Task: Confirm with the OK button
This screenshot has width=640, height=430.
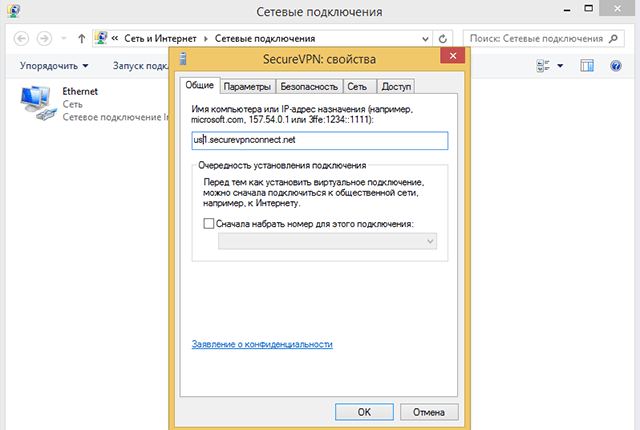Action: (364, 412)
